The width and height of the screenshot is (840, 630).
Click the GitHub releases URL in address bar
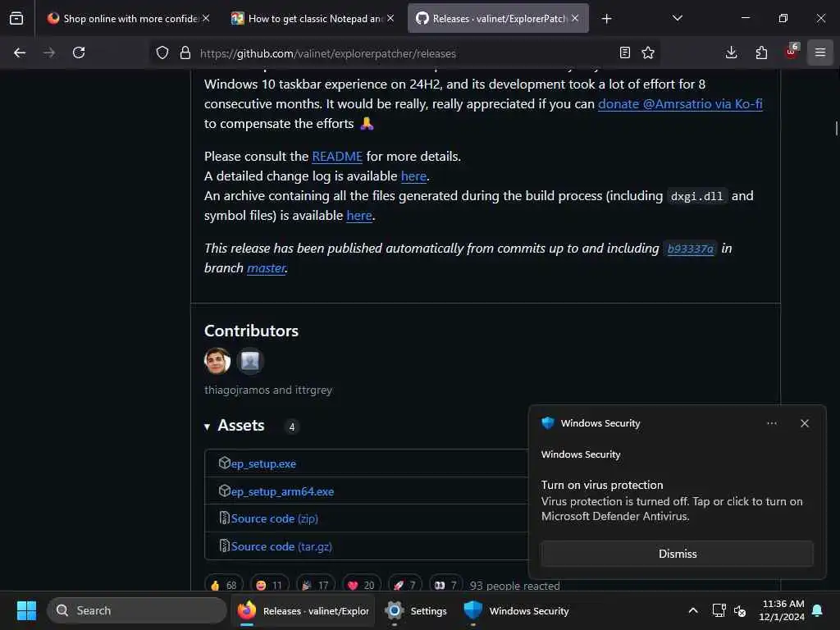coord(328,53)
